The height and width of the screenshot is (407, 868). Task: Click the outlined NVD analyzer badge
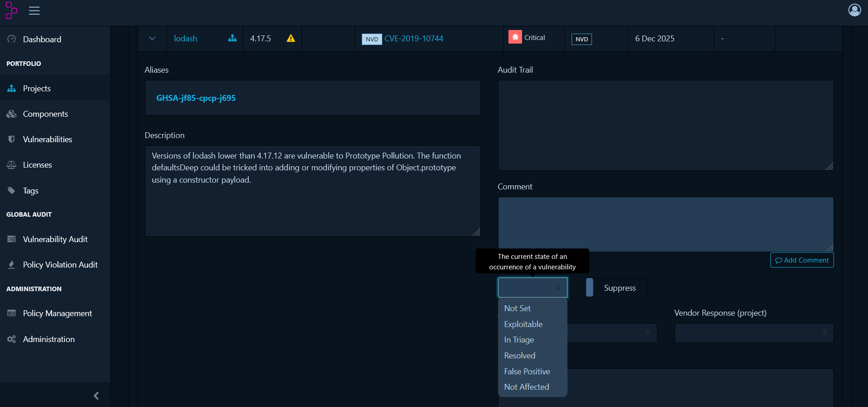coord(582,39)
